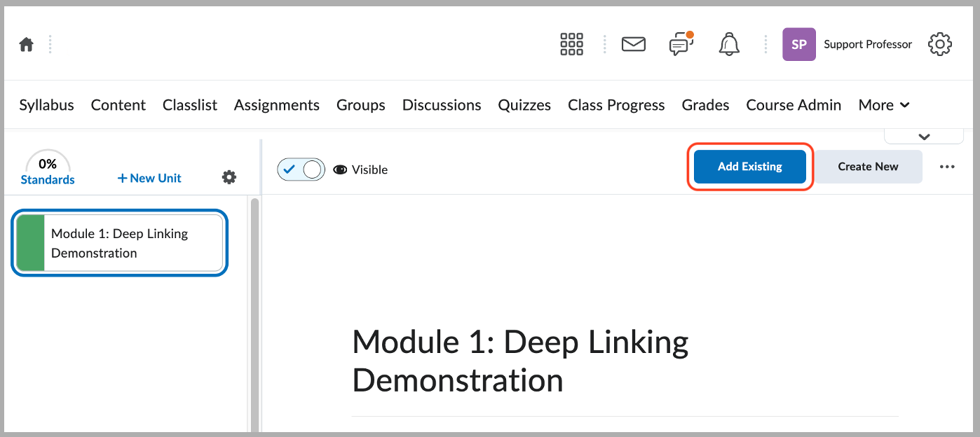Click the SP profile avatar
The image size is (980, 437).
(x=798, y=43)
